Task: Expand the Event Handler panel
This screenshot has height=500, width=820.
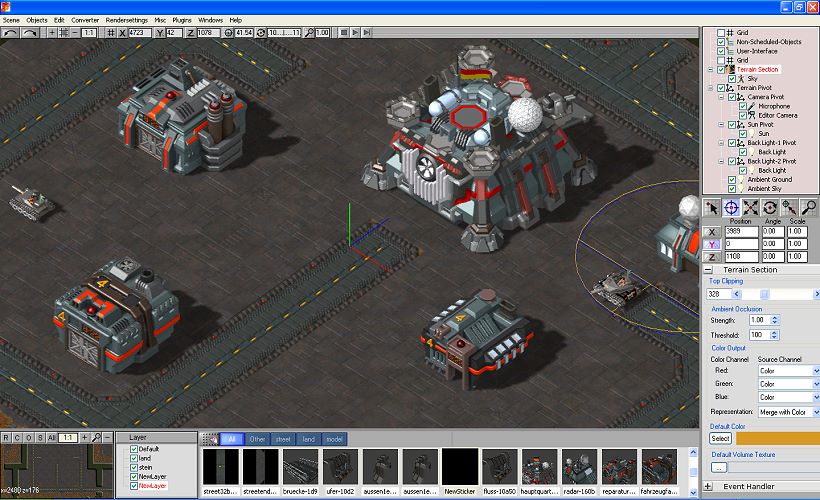Action: (708, 486)
